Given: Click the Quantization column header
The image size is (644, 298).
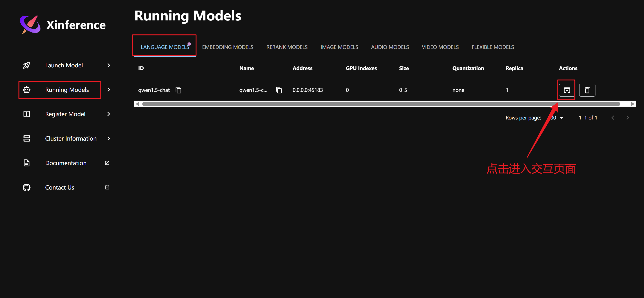Looking at the screenshot, I should pos(468,68).
